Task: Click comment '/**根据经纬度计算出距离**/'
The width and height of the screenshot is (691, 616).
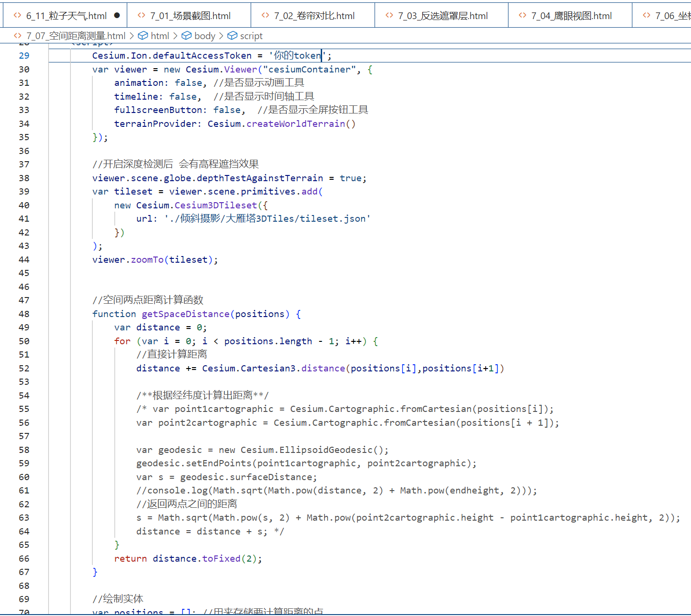Action: pos(203,395)
